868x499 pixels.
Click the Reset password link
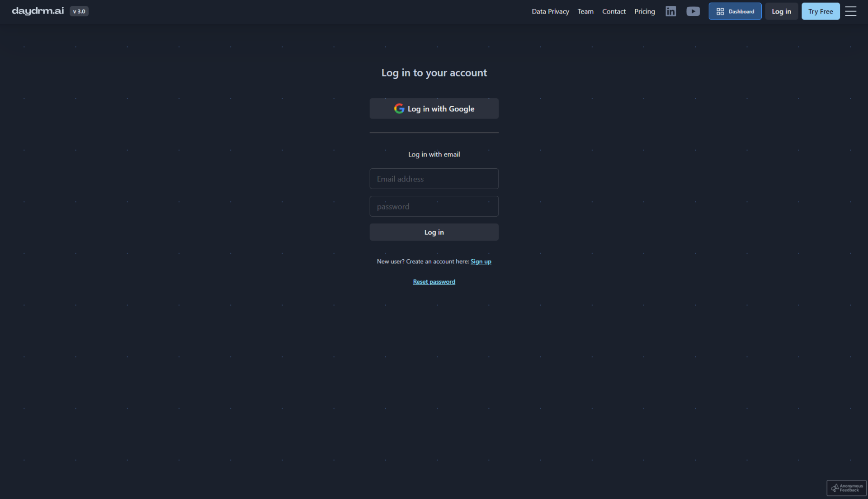click(x=434, y=281)
